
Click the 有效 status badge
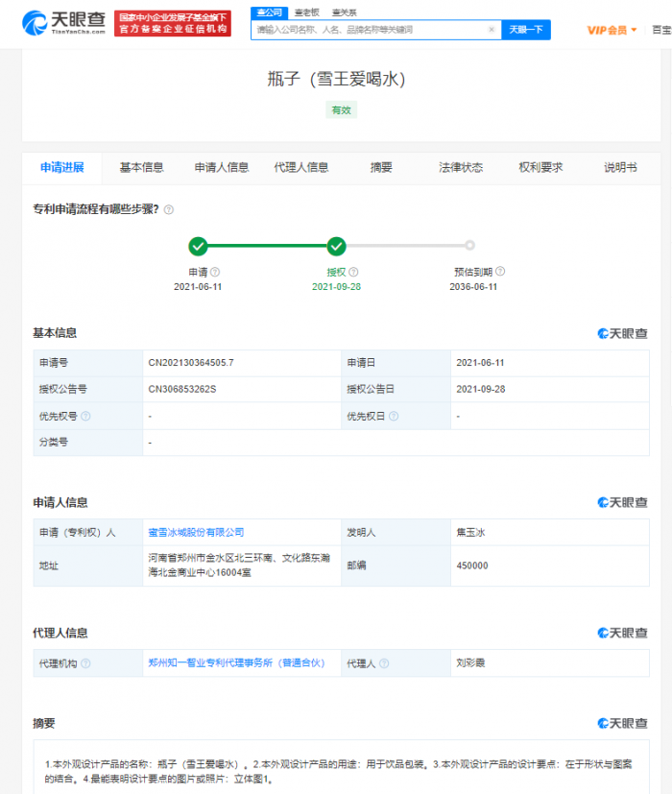tap(342, 109)
